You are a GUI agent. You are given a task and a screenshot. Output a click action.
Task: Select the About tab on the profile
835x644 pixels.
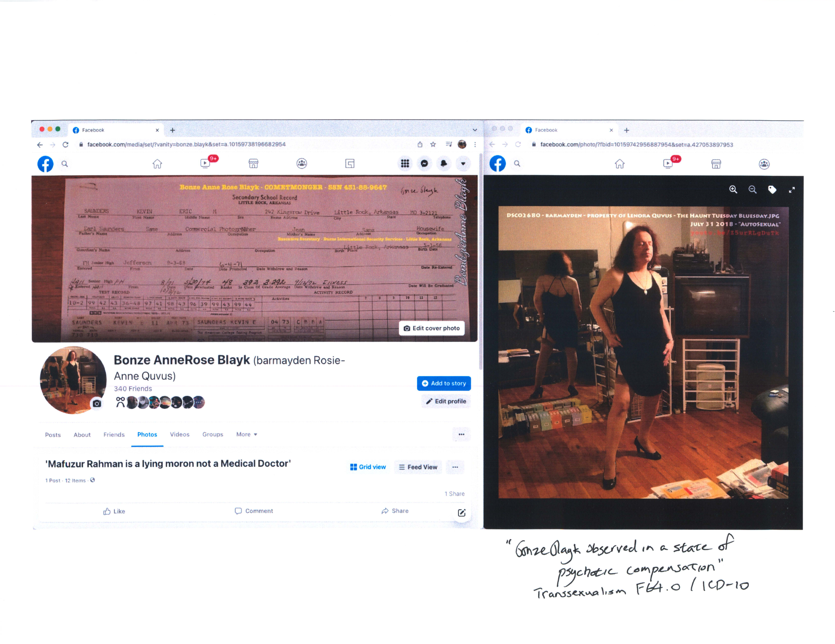(x=82, y=434)
